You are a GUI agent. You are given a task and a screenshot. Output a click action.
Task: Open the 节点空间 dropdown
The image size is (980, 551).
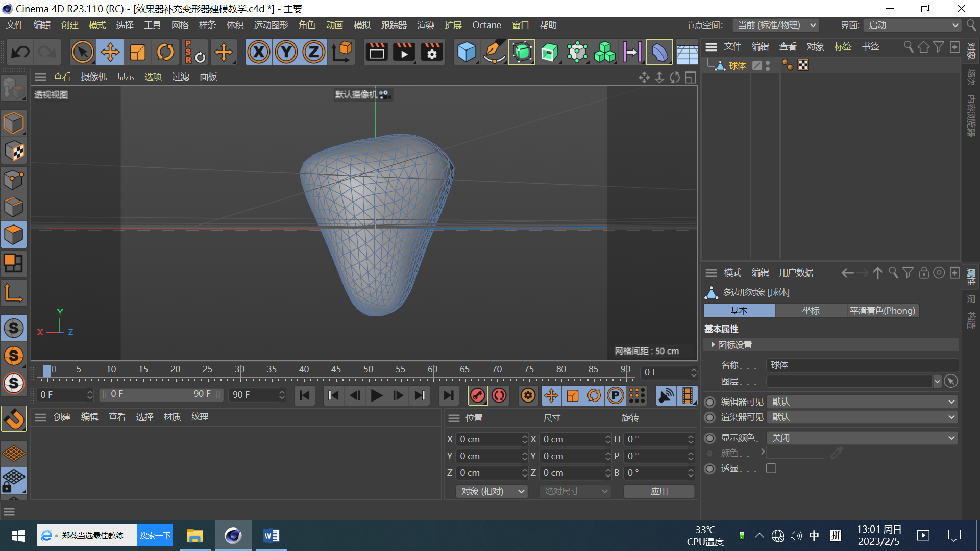coord(776,25)
